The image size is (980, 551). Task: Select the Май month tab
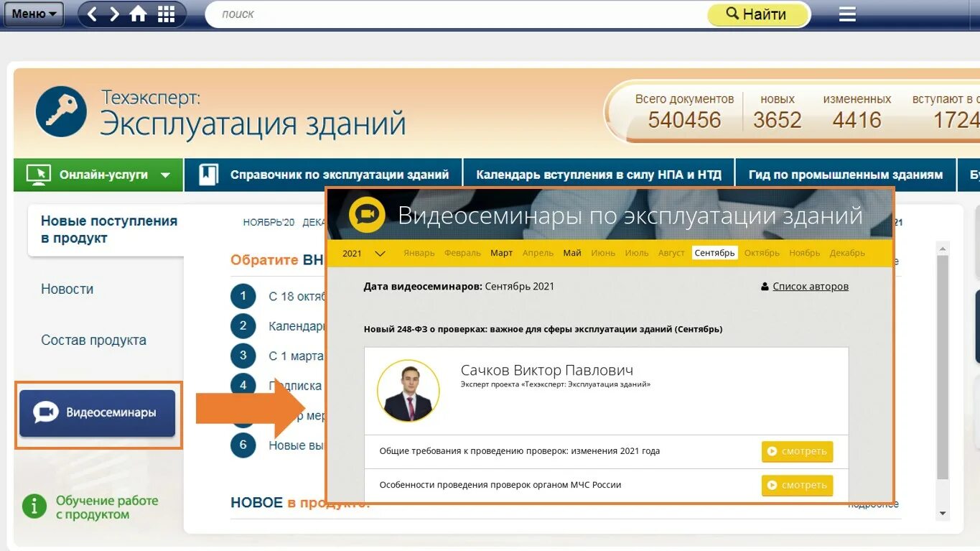click(572, 253)
